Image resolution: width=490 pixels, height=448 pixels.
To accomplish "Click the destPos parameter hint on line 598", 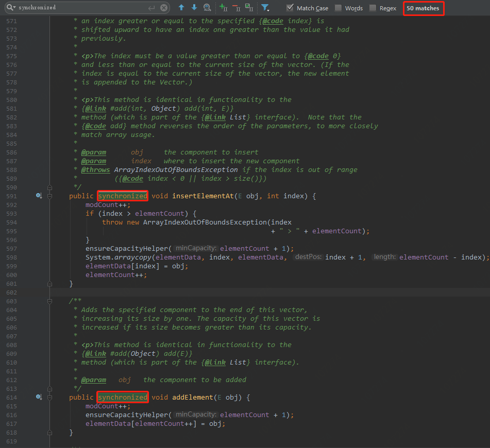I will click(x=308, y=257).
